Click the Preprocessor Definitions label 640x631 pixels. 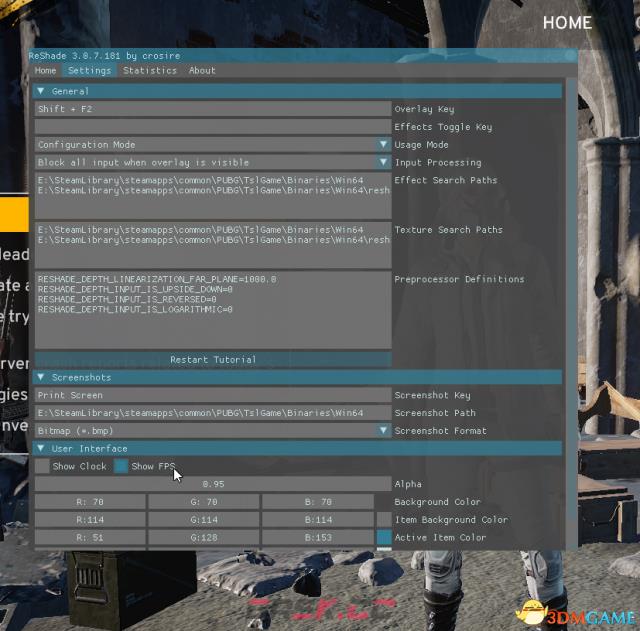tap(459, 279)
